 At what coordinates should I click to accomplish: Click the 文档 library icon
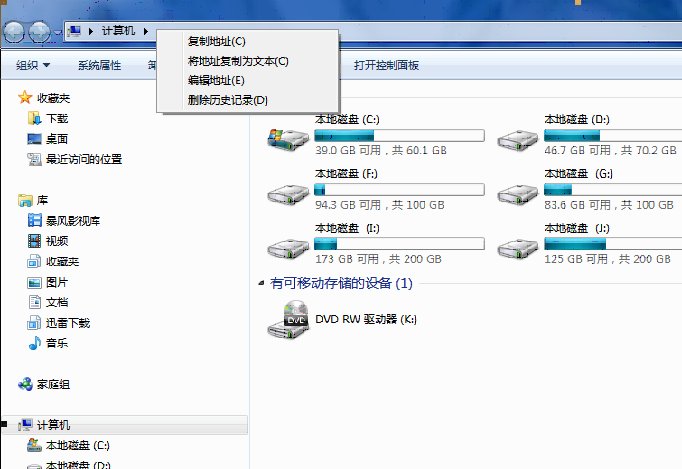coord(35,302)
